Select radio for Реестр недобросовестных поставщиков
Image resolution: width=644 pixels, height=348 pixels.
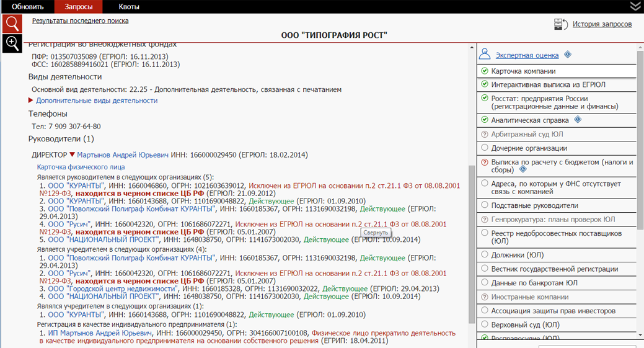485,233
